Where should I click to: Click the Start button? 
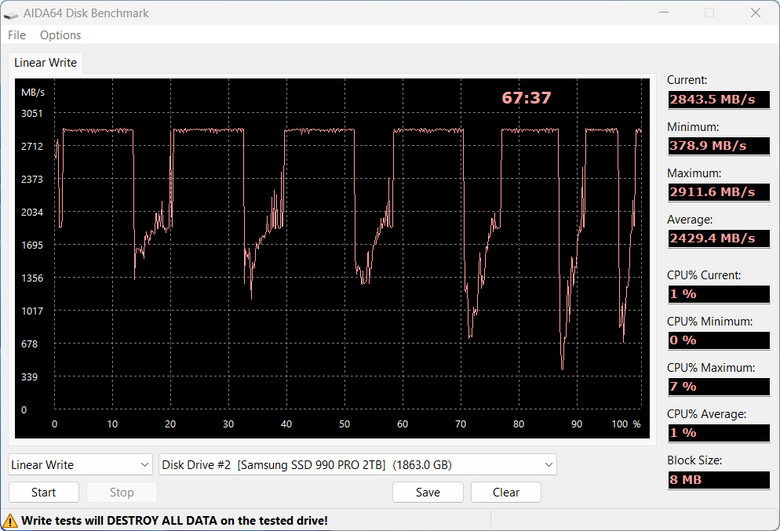click(x=44, y=492)
